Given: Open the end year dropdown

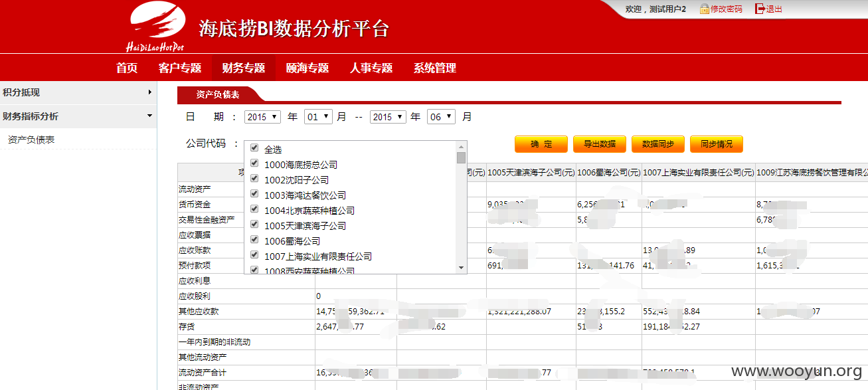Looking at the screenshot, I should 388,116.
